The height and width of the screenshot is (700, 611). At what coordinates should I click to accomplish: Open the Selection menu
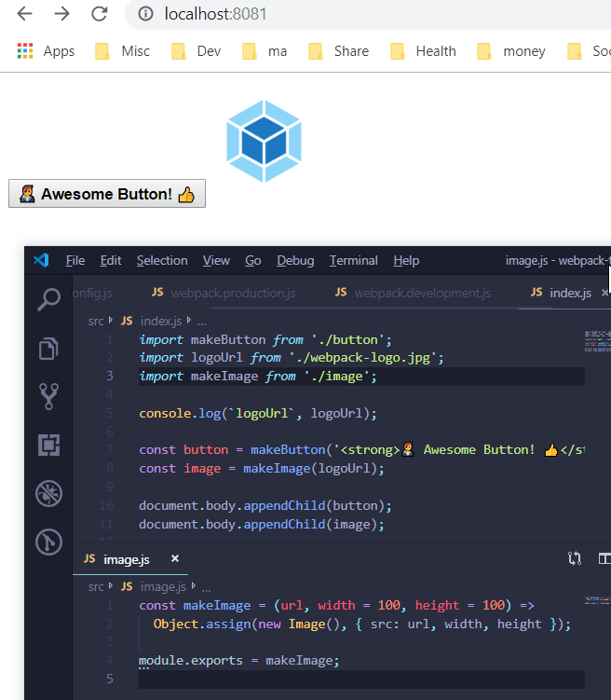click(x=162, y=260)
